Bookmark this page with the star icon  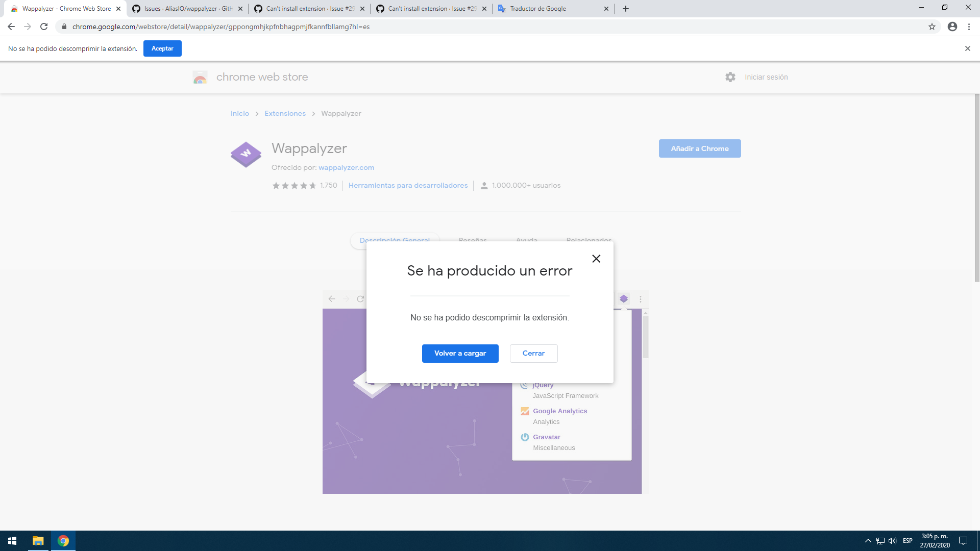tap(932, 27)
